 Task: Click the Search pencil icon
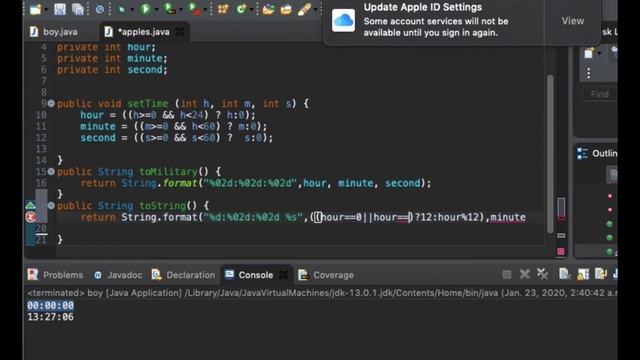point(304,9)
